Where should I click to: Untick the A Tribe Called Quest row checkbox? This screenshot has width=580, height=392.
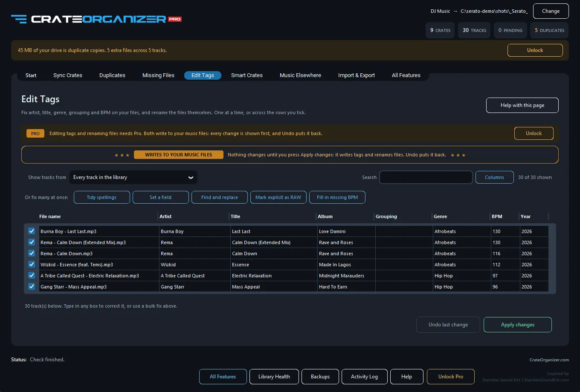point(32,275)
